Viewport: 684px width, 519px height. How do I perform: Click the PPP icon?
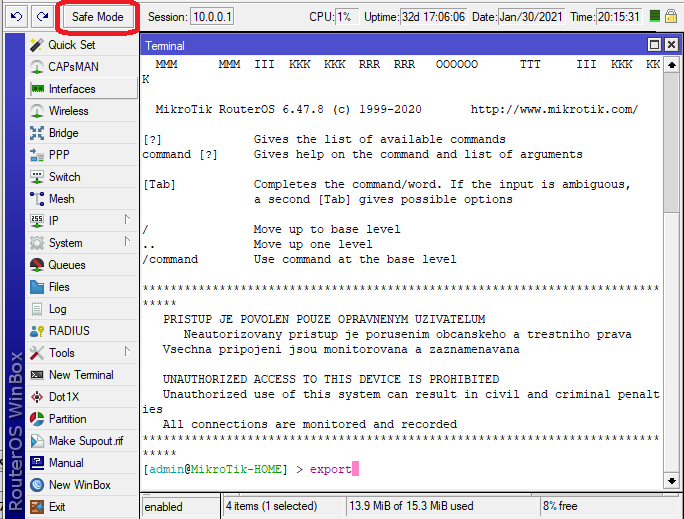(37, 155)
